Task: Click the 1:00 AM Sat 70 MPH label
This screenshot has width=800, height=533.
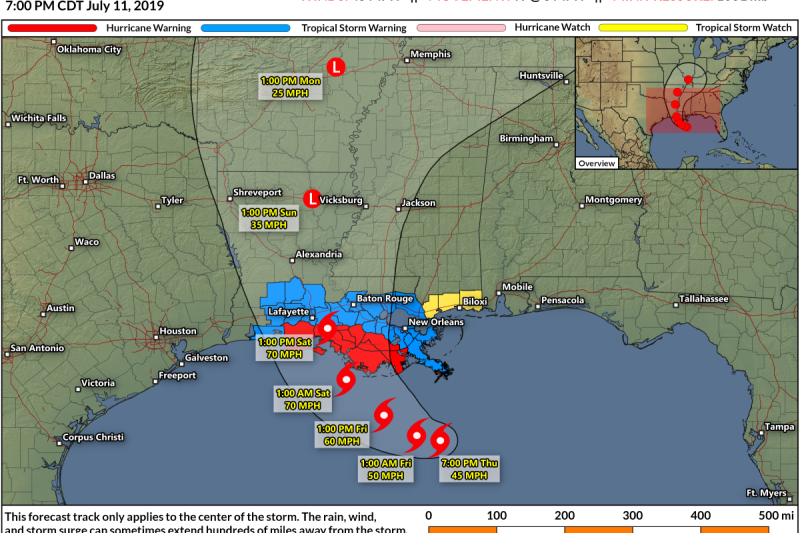Action: point(303,399)
